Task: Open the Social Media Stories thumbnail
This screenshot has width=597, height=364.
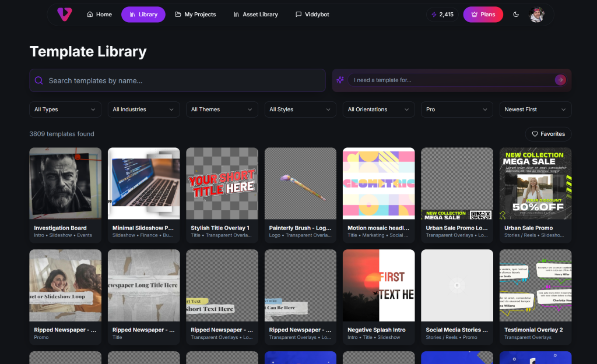Action: (x=457, y=285)
